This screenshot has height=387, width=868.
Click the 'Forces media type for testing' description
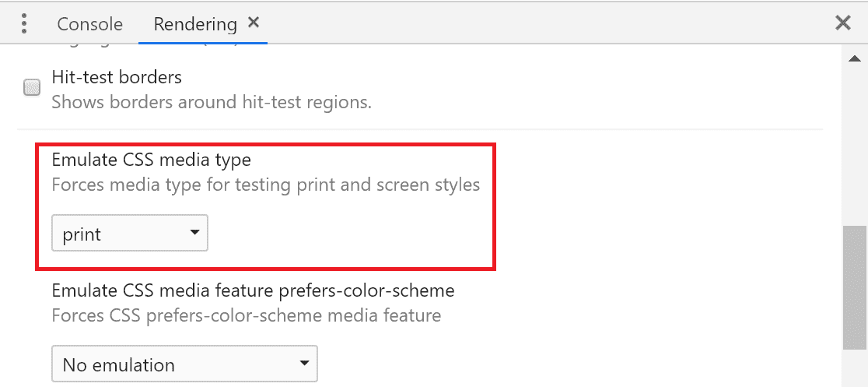pyautogui.click(x=265, y=185)
